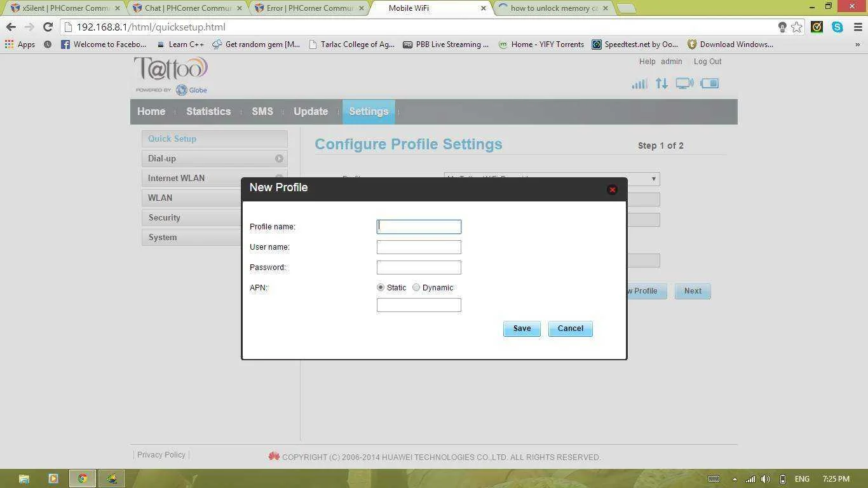
Task: Close the New Profile dialog with red X
Action: (612, 189)
